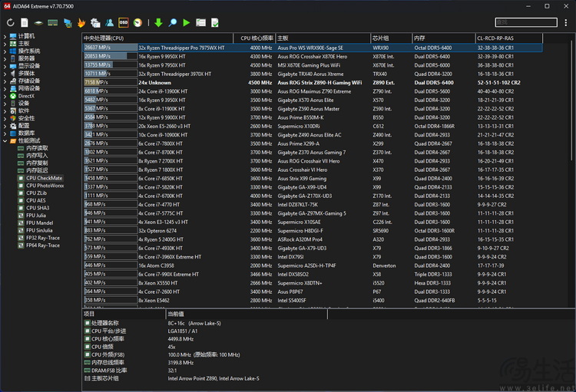
Task: Open the results list toolbar icon
Action: point(200,23)
